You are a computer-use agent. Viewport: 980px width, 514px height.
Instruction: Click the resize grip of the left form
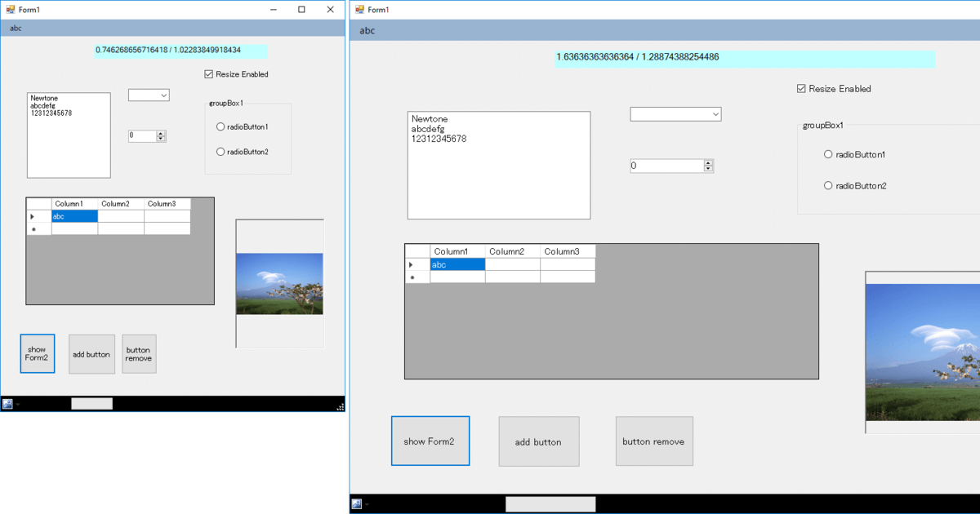tap(340, 407)
